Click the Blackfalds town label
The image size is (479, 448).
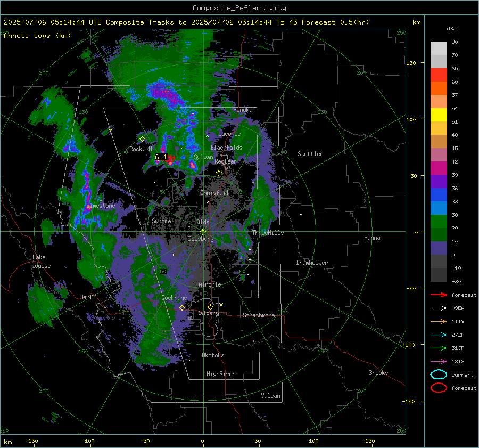[x=226, y=148]
